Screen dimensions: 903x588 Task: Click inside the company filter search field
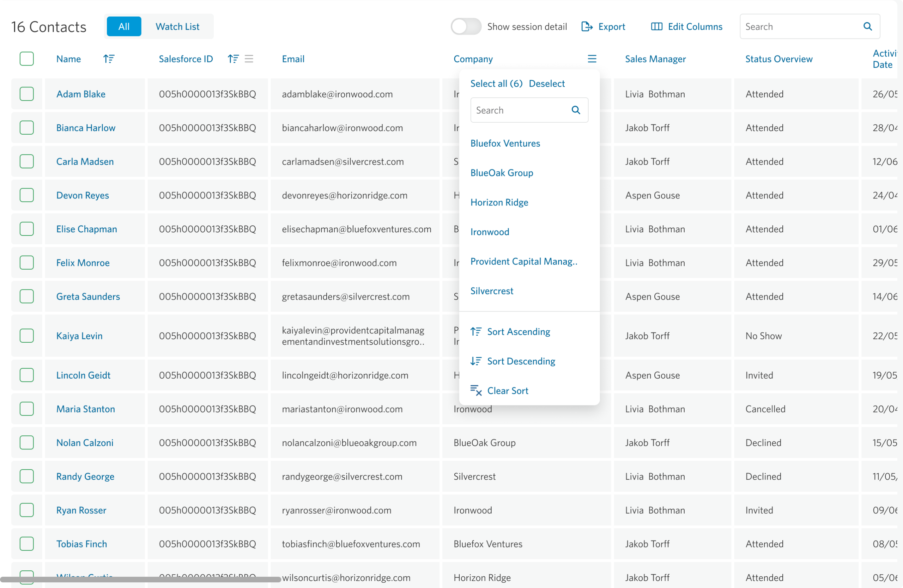tap(520, 110)
